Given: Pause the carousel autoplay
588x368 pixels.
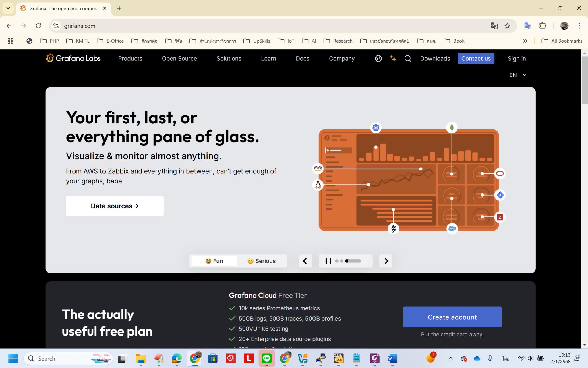Looking at the screenshot, I should click(x=328, y=261).
